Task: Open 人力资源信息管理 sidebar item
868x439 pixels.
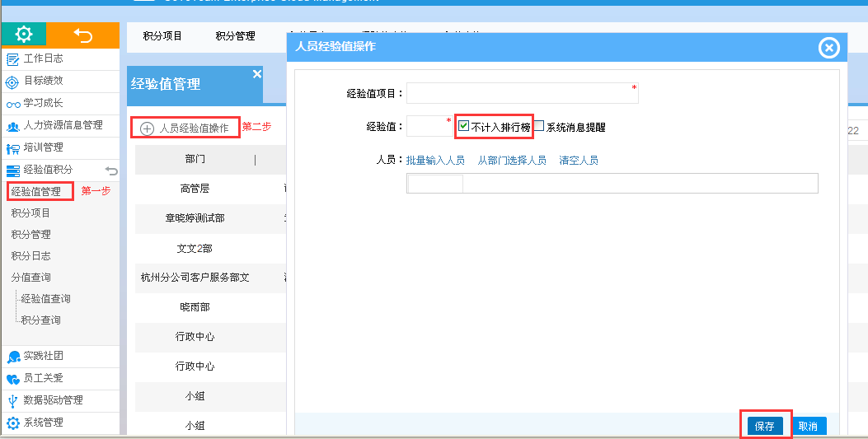Action: [x=60, y=125]
